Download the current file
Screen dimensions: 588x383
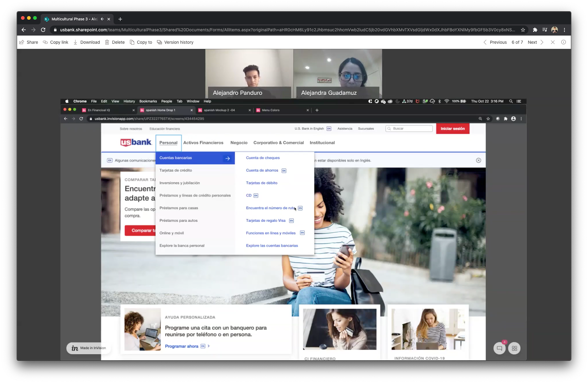pyautogui.click(x=87, y=42)
